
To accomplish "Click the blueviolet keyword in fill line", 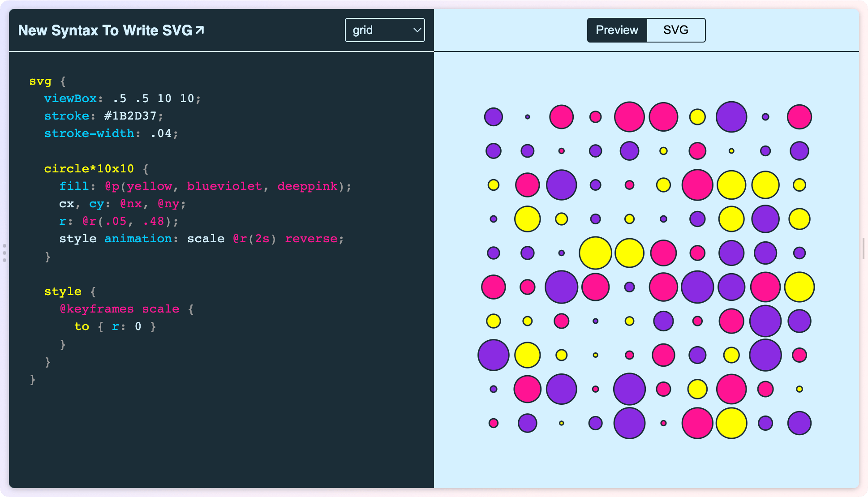I will 224,186.
